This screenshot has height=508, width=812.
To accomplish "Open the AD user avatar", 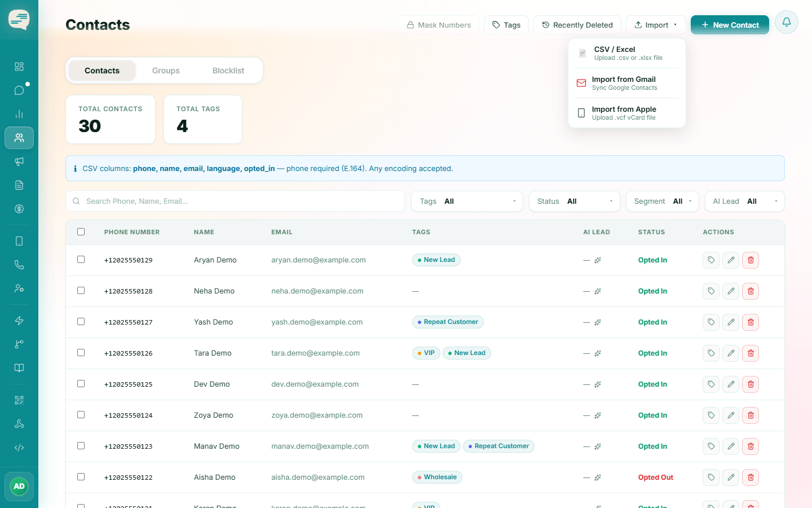I will point(19,487).
